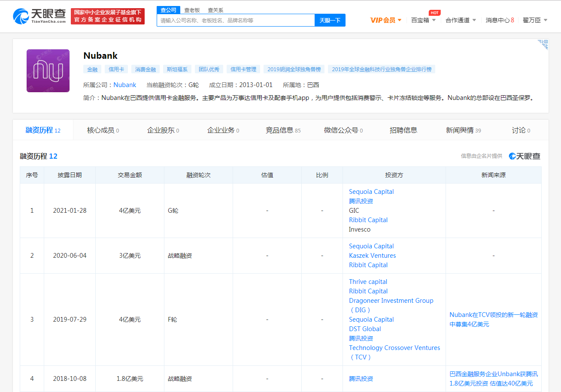Open 腾讯投资 investor in 2021-01-28 row

361,201
